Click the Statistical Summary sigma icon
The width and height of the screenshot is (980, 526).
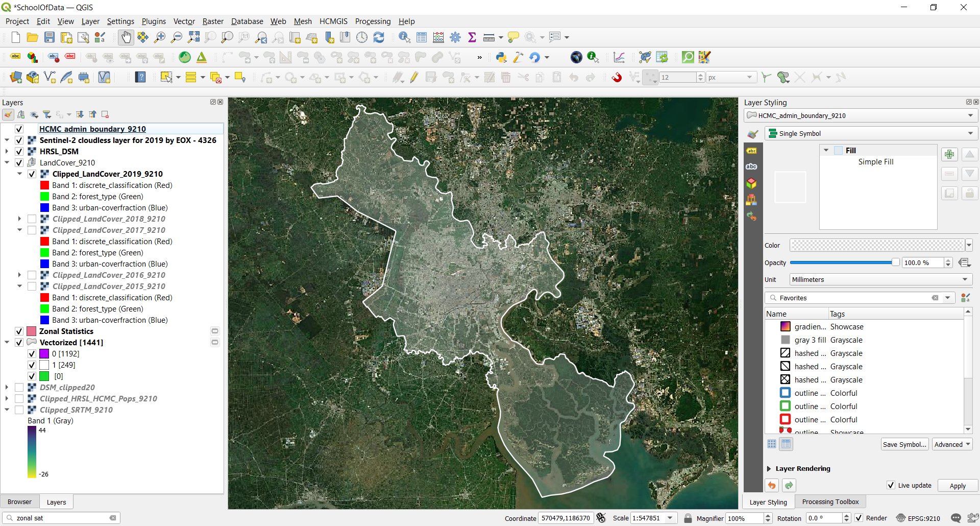pos(472,37)
